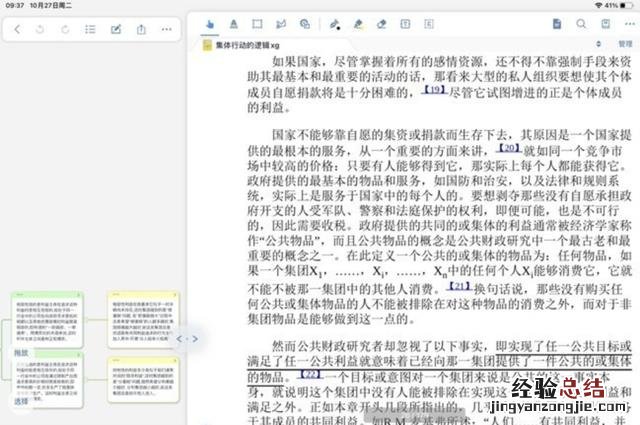Click the 管理 manage button

pos(625,44)
